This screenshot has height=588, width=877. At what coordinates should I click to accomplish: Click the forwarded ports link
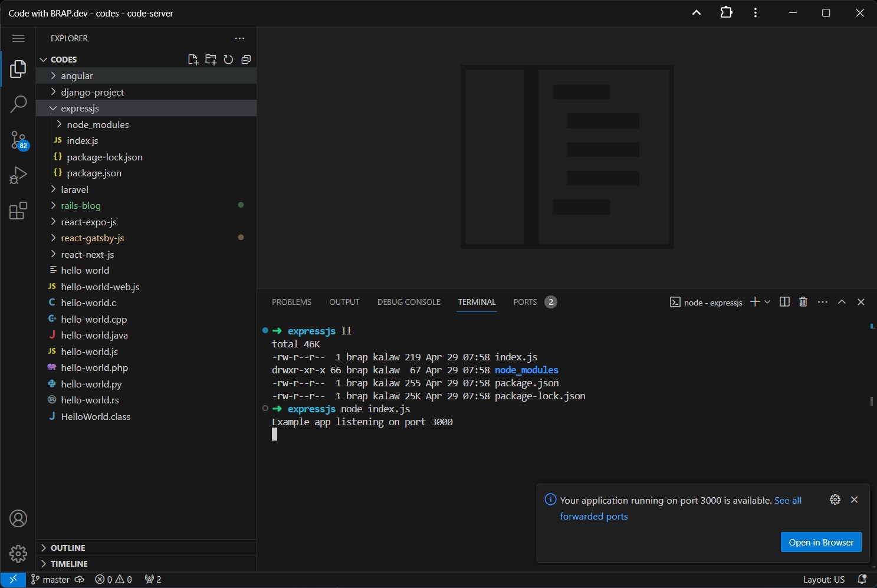pyautogui.click(x=594, y=516)
